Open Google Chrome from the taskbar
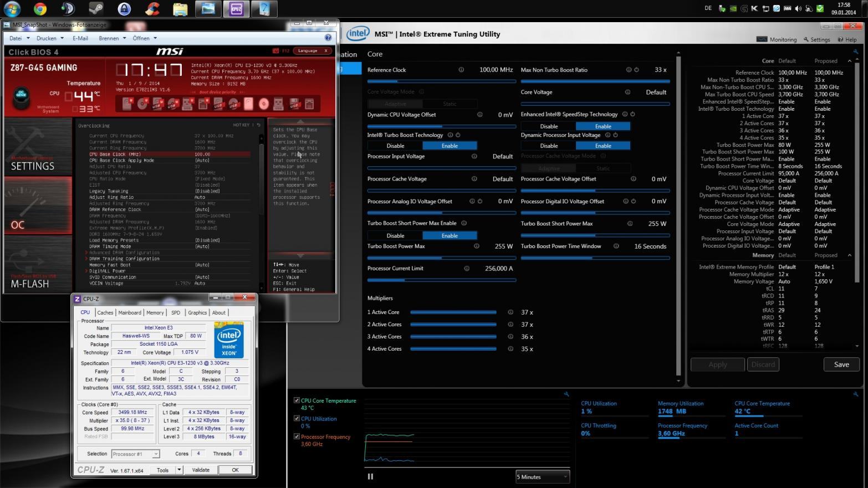Screen dimensions: 868x488 [39, 8]
